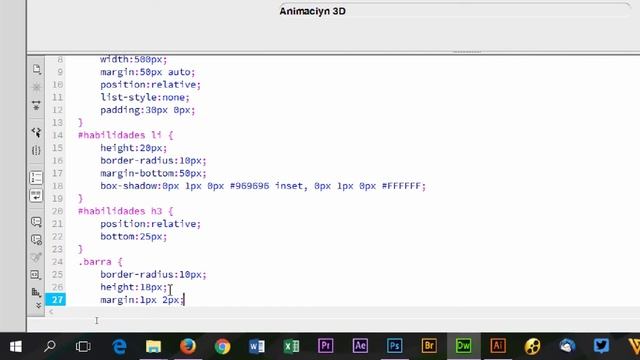The image size is (640, 360).
Task: Toggle the Word Wrap button
Action: tap(36, 196)
